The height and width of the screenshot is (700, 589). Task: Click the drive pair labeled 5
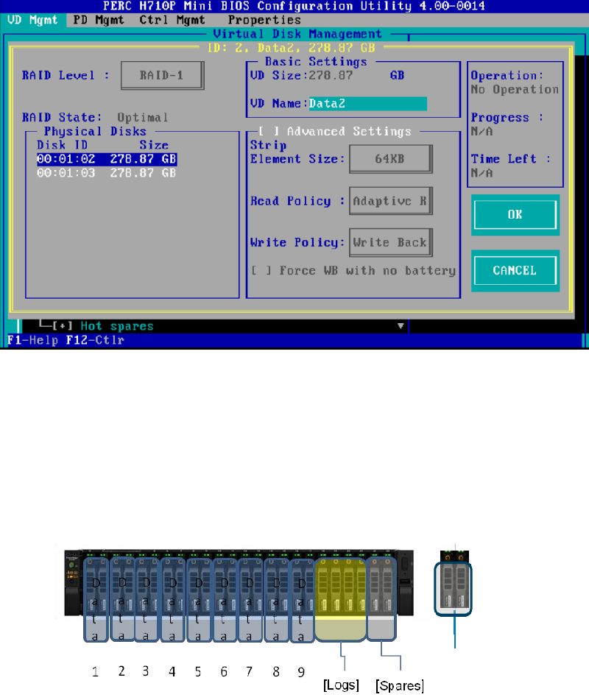(x=200, y=600)
